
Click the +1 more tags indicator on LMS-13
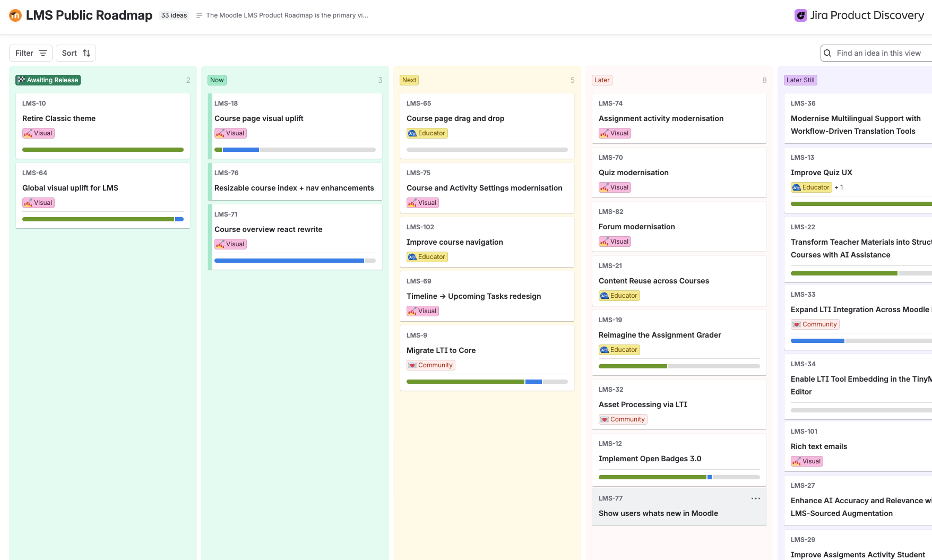[x=839, y=187]
